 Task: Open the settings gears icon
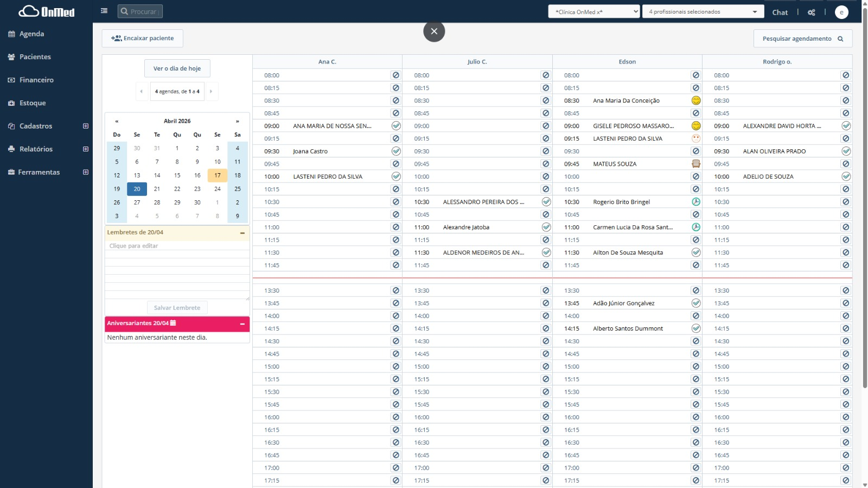point(812,12)
